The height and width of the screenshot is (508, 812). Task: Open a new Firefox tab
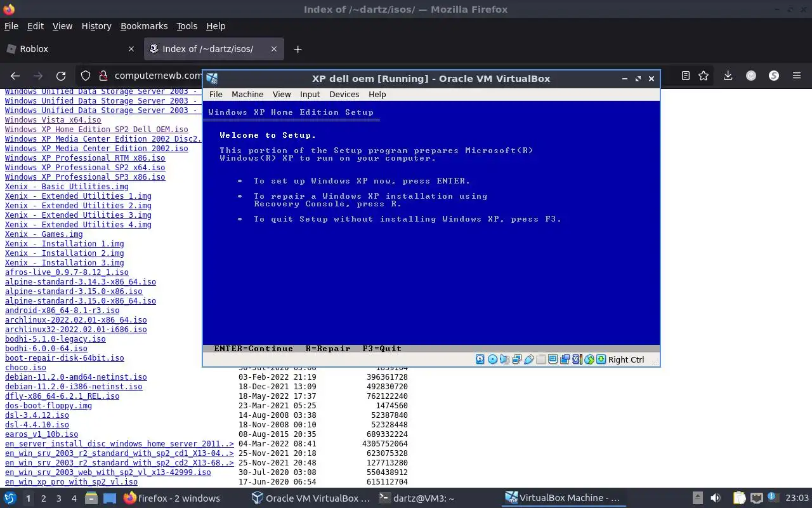point(298,49)
